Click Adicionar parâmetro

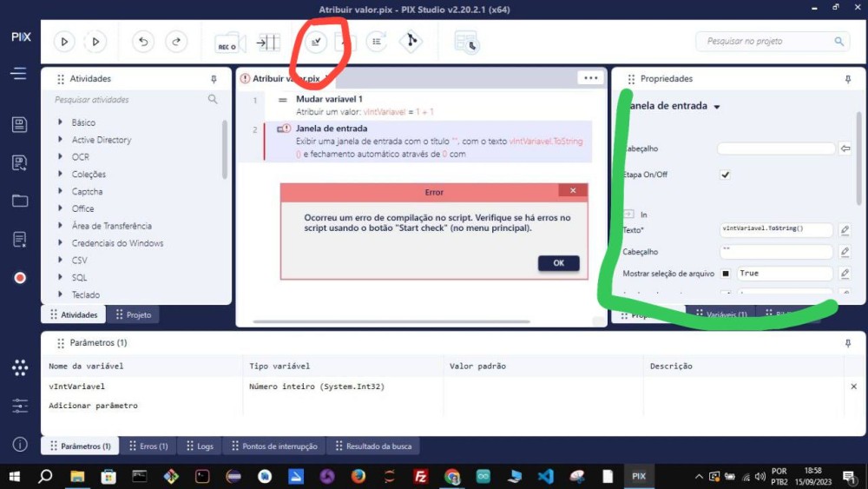click(x=93, y=406)
